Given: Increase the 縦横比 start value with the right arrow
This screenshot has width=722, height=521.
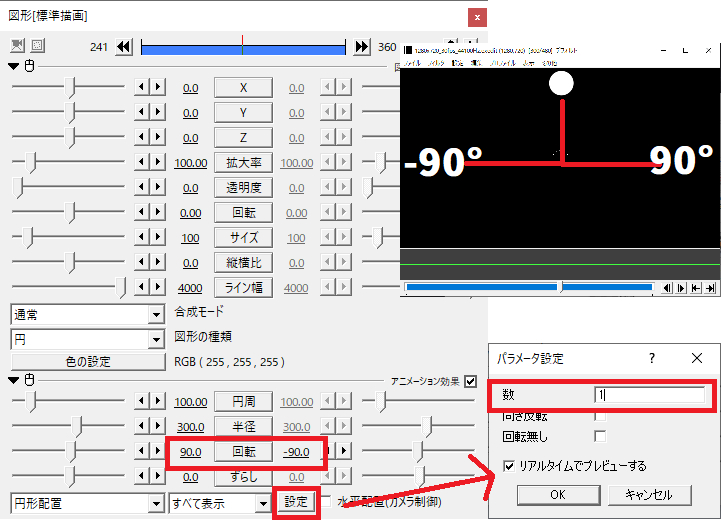Looking at the screenshot, I should coord(158,262).
